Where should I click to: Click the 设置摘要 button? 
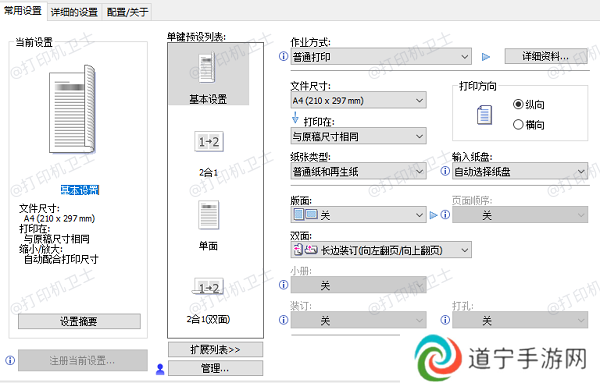(x=79, y=321)
